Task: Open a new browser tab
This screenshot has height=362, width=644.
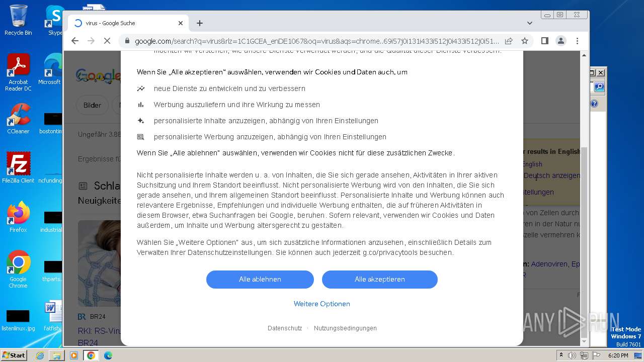Action: (200, 23)
